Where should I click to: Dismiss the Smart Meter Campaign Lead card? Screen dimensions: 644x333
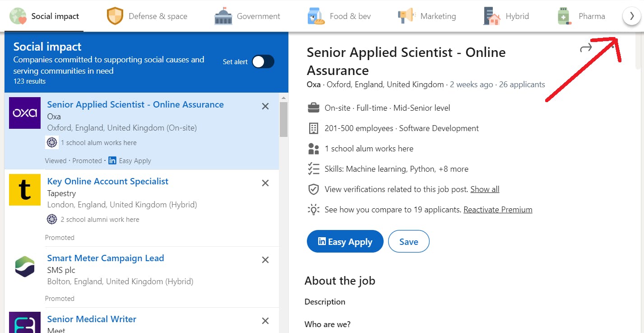click(265, 260)
